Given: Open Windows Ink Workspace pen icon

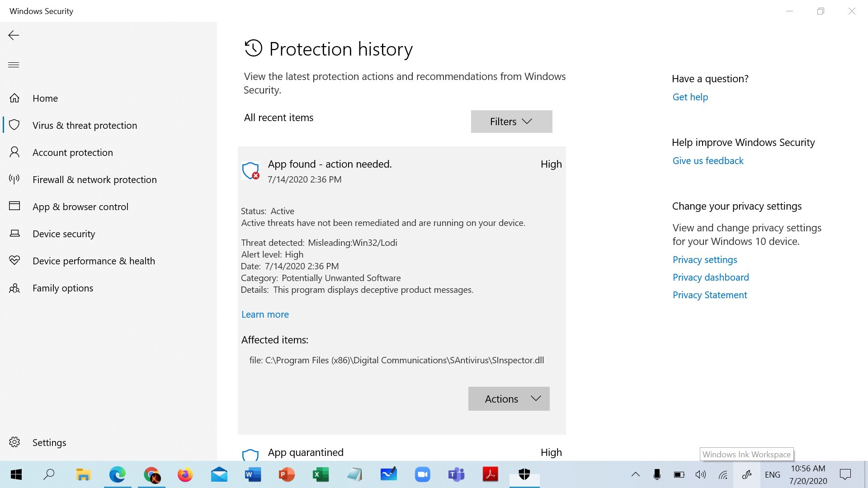Looking at the screenshot, I should pyautogui.click(x=746, y=474).
